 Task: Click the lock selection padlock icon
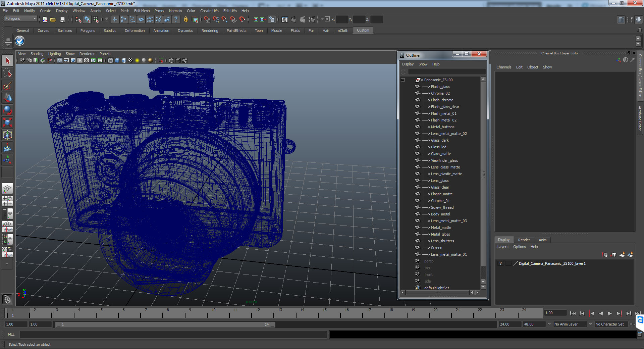(x=185, y=19)
